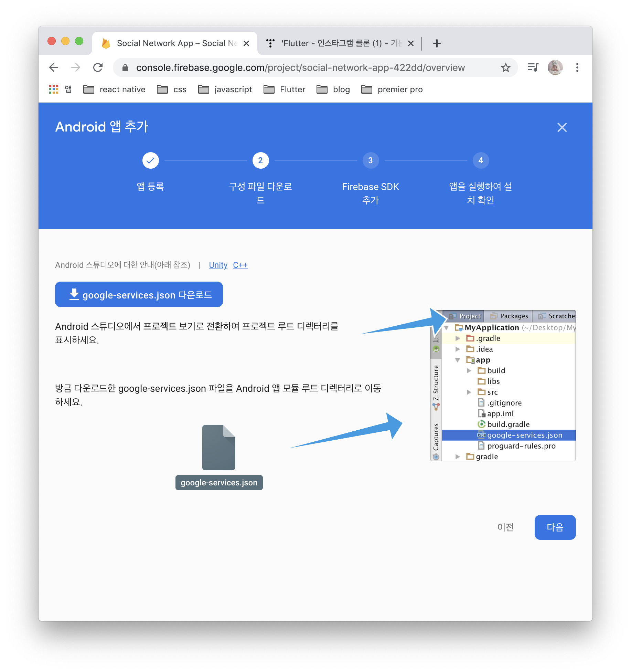Select step 2 구성 파일 다운로드
This screenshot has height=672, width=631.
260,160
